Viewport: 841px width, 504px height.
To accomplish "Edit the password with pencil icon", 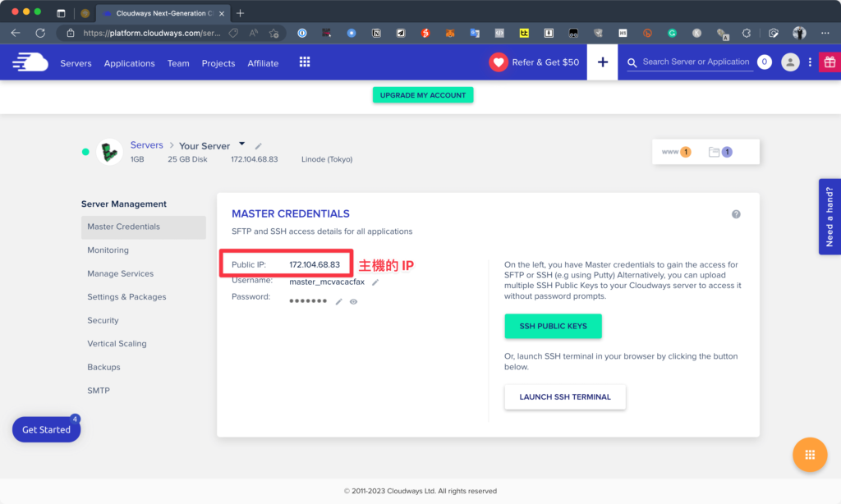I will [338, 301].
